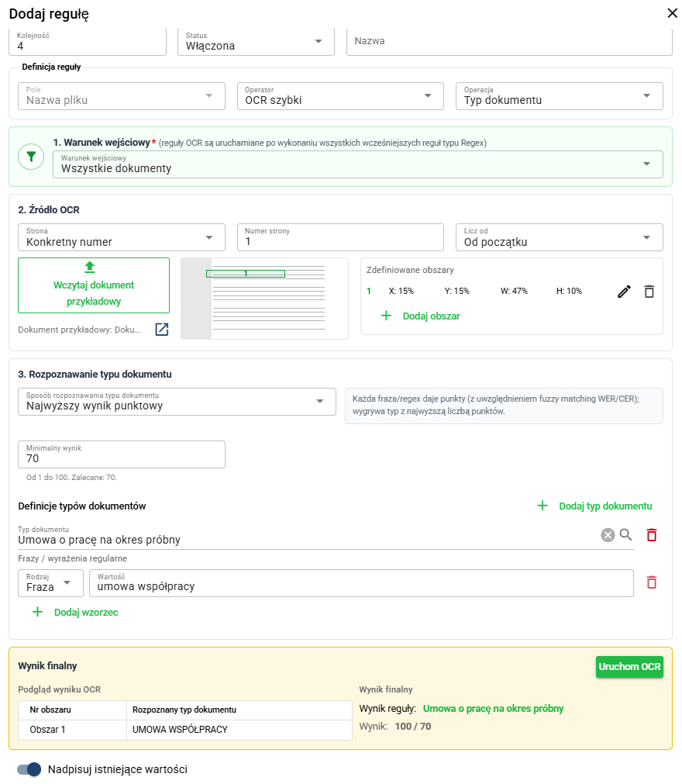Viewport: 682px width, 784px height.
Task: Click the green filter funnel icon
Action: click(x=31, y=157)
